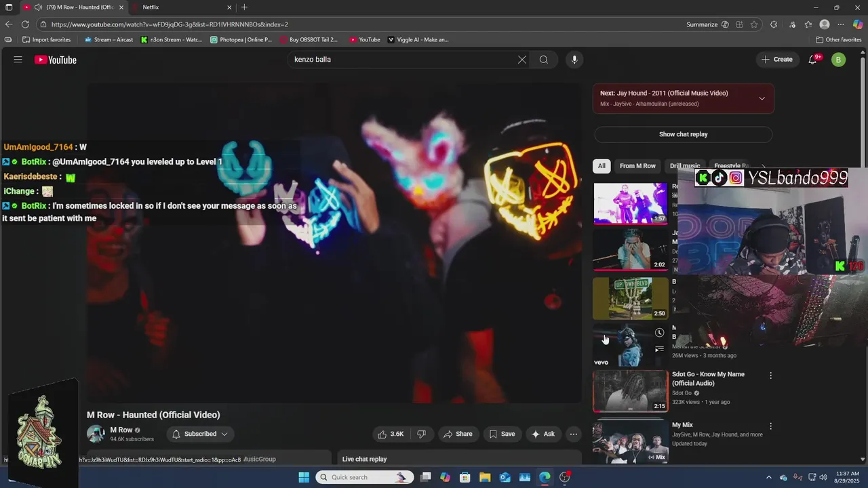Open the M Row channel name link
Viewport: 868px width, 488px height.
(121, 430)
